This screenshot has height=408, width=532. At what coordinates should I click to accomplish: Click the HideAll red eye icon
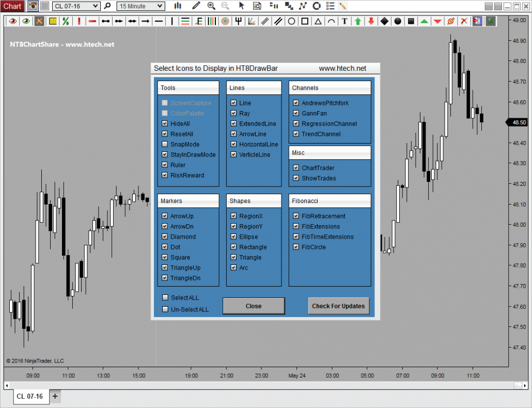[x=13, y=21]
